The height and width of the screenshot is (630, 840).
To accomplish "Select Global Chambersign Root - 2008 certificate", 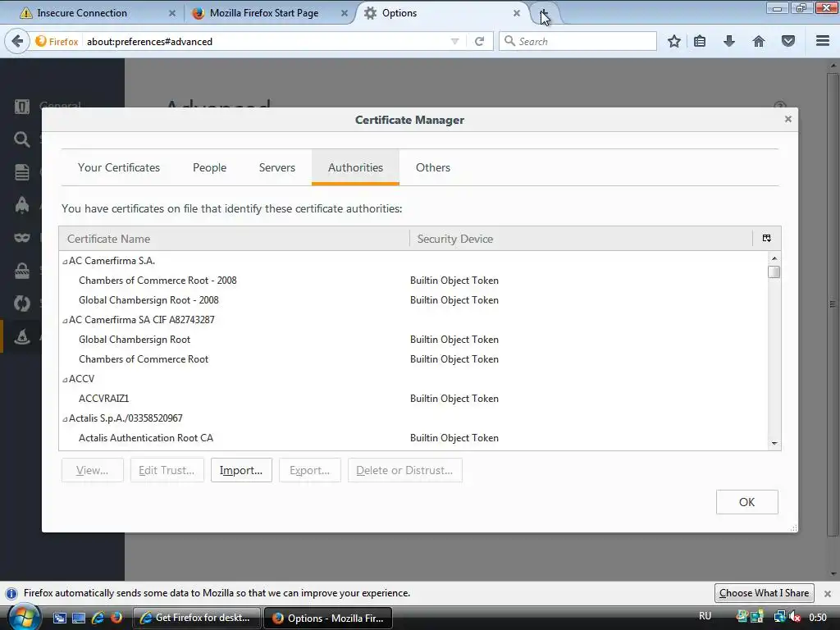I will coord(413,300).
